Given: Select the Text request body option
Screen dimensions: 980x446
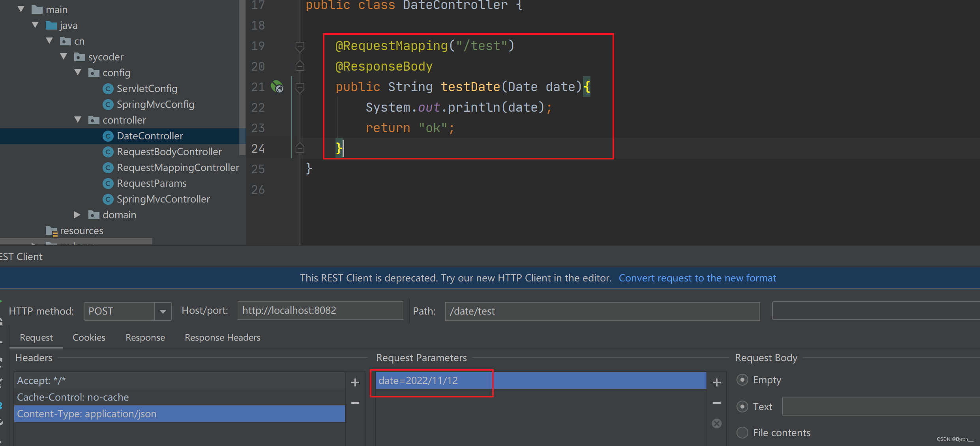Looking at the screenshot, I should (x=742, y=407).
